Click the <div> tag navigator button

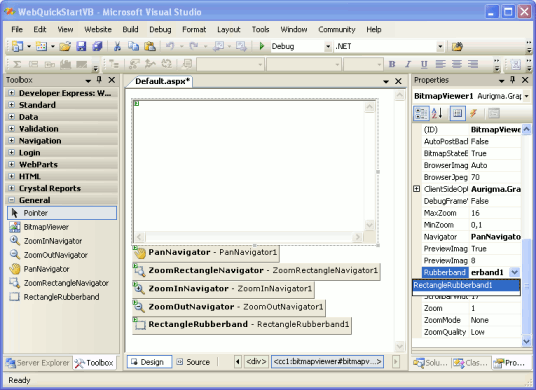(256, 361)
